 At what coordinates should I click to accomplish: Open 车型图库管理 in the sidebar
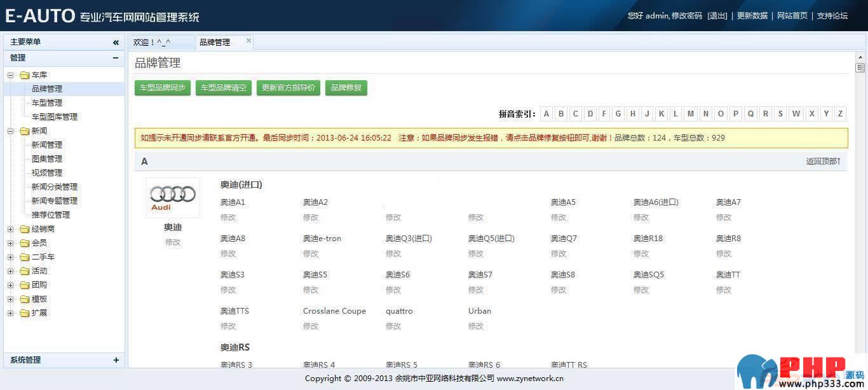(55, 117)
